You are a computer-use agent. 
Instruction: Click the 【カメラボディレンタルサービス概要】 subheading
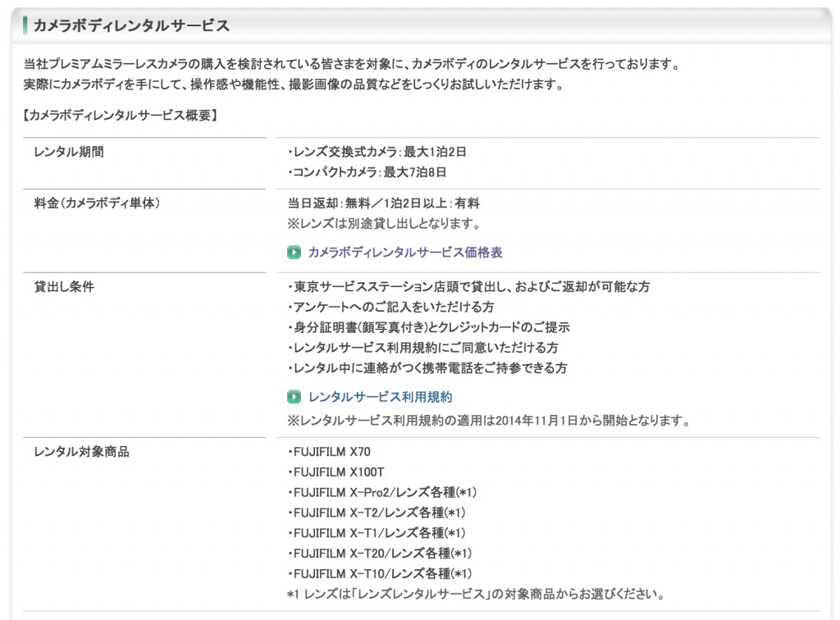(x=120, y=116)
